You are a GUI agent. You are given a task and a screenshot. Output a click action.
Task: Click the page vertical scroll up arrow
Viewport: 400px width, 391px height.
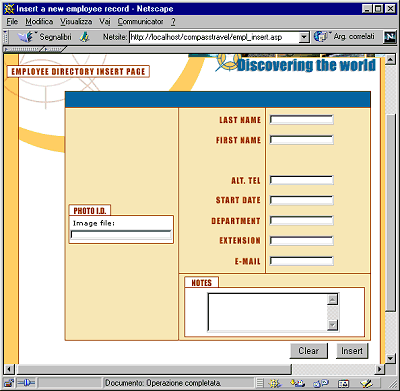(x=390, y=60)
